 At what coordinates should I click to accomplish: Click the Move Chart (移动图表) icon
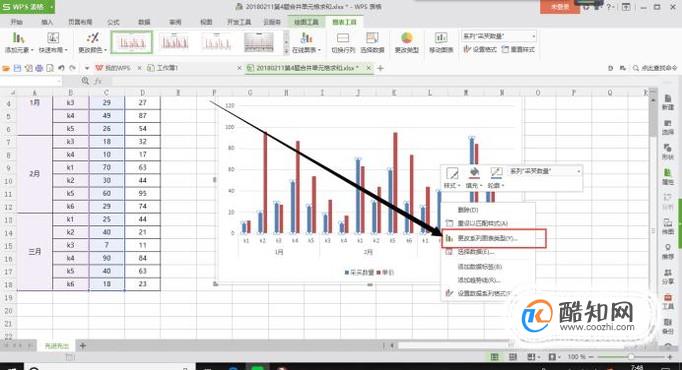point(441,42)
